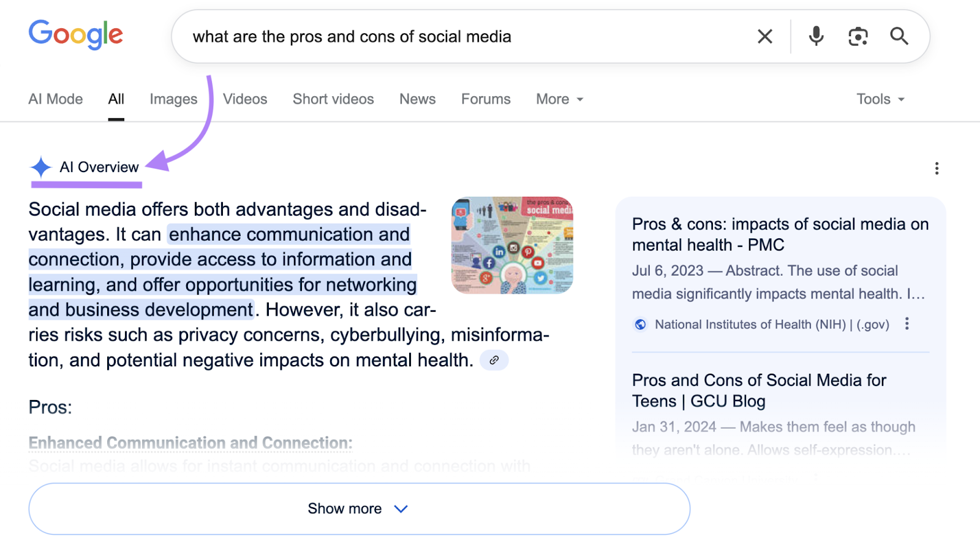
Task: Open the AI Overview three-dot menu
Action: 937,168
